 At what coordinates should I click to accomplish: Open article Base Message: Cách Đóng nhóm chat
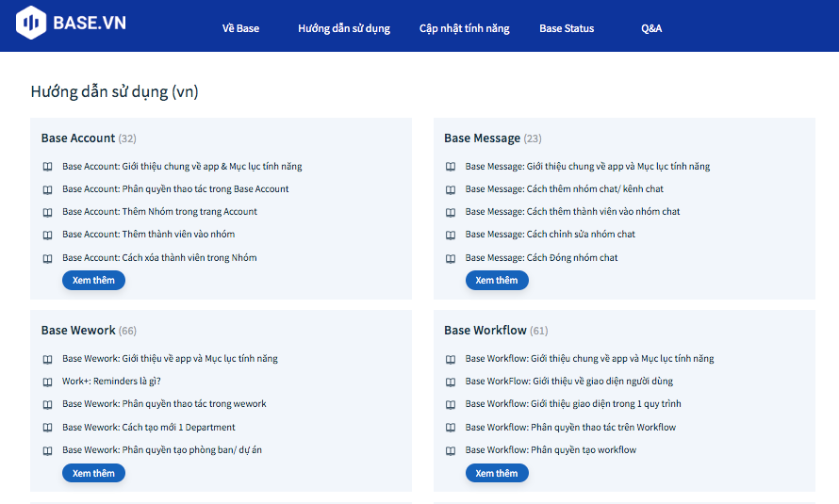tap(541, 257)
